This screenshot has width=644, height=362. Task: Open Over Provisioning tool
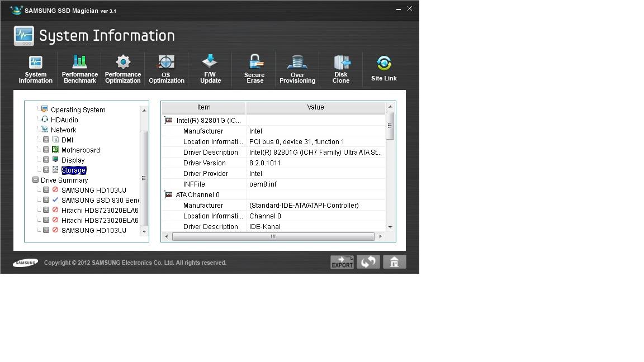click(x=297, y=69)
